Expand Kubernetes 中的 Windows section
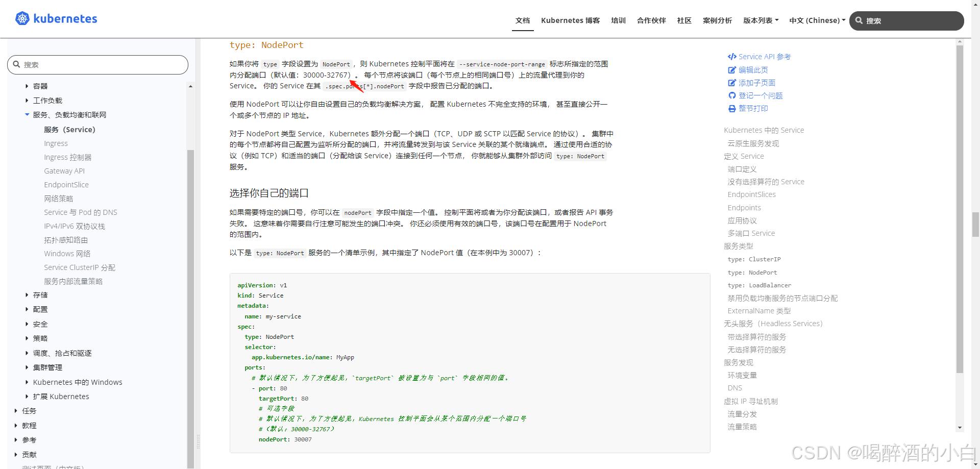 tap(27, 382)
